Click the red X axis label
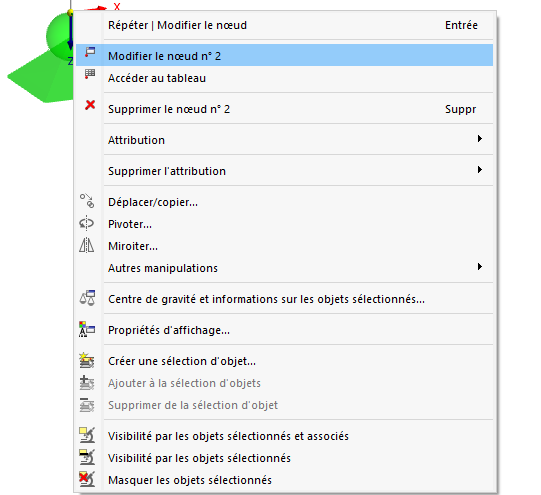The width and height of the screenshot is (541, 495). pyautogui.click(x=117, y=6)
